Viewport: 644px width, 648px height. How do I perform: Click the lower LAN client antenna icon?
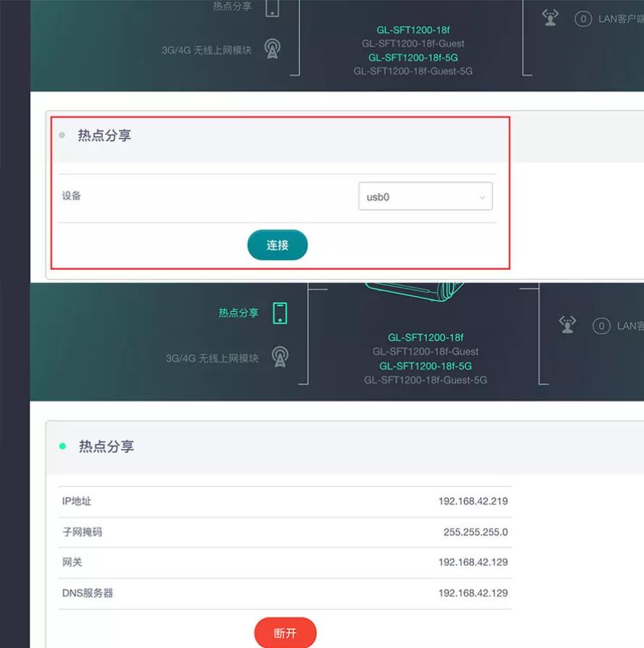click(x=567, y=325)
